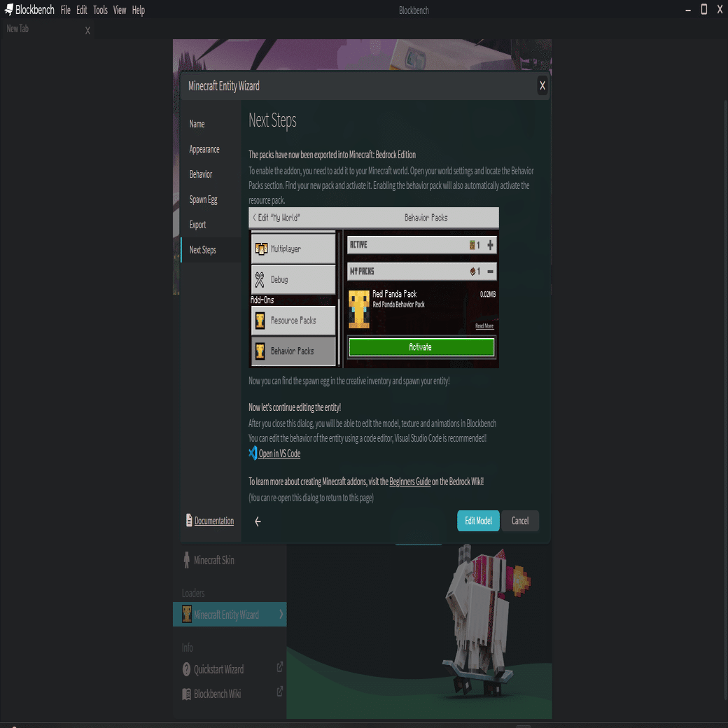This screenshot has height=728, width=728.
Task: Click the Quickstart Wizard question mark icon
Action: 187,669
